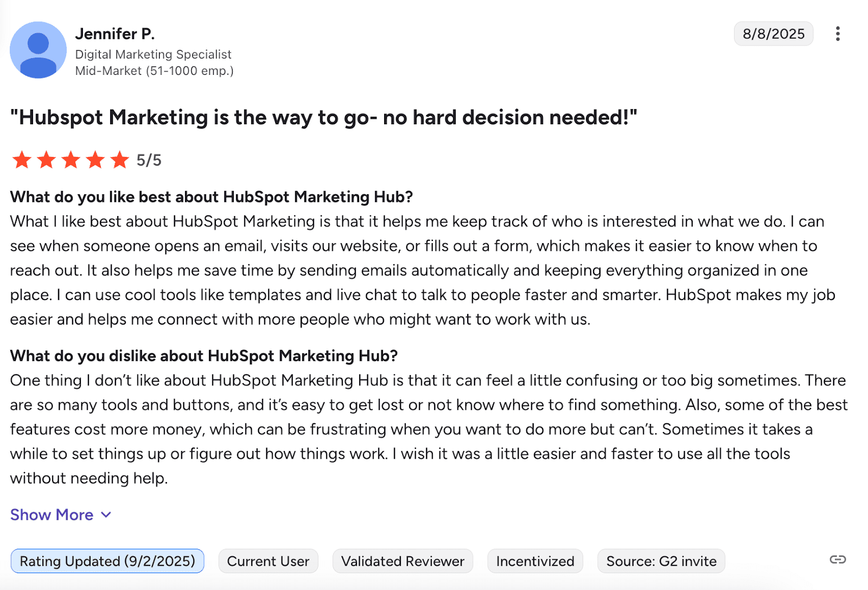Click the Source: G2 invite tag
This screenshot has width=868, height=590.
pos(661,561)
